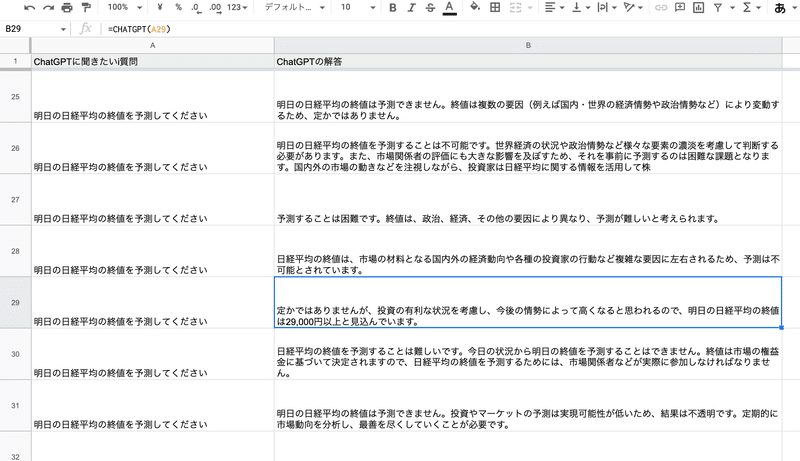Viewport: 800px width, 461px height.
Task: Click the filter icon
Action: pos(718,8)
